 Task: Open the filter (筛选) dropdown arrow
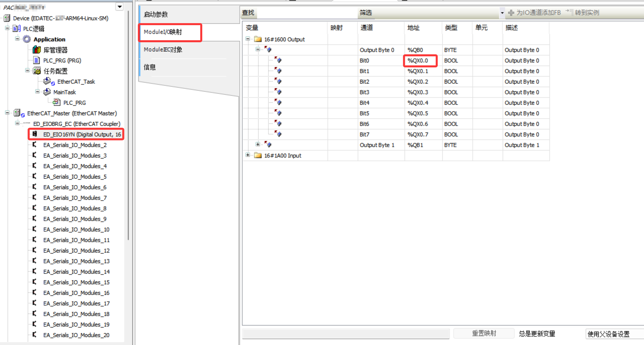click(x=502, y=13)
